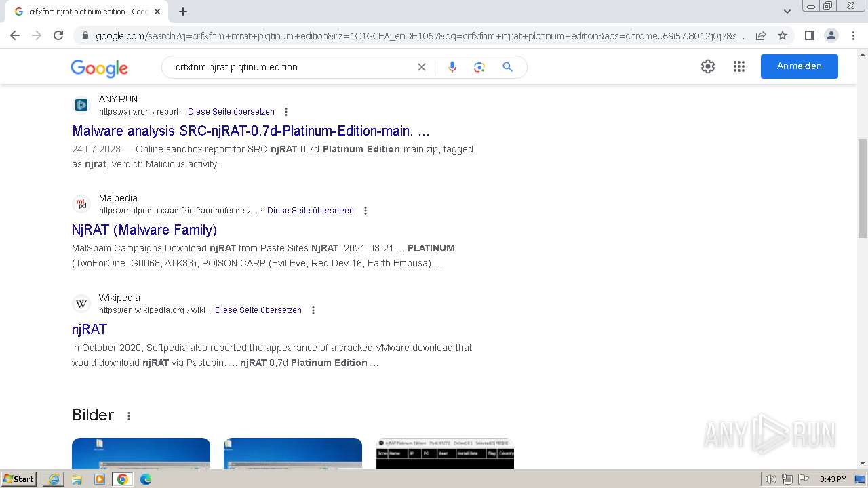Open the Windows Start menu

19,479
